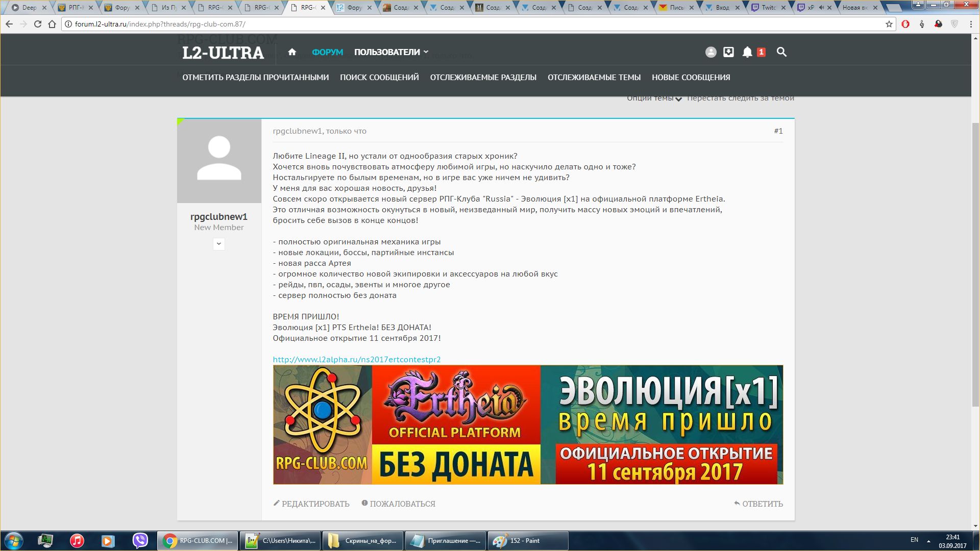
Task: Open the inbox conversations icon
Action: point(728,52)
